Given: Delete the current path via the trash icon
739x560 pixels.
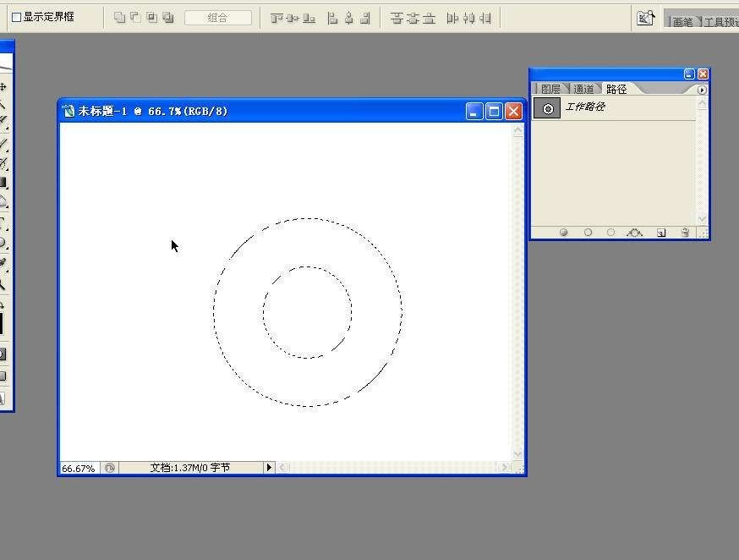Looking at the screenshot, I should 685,232.
